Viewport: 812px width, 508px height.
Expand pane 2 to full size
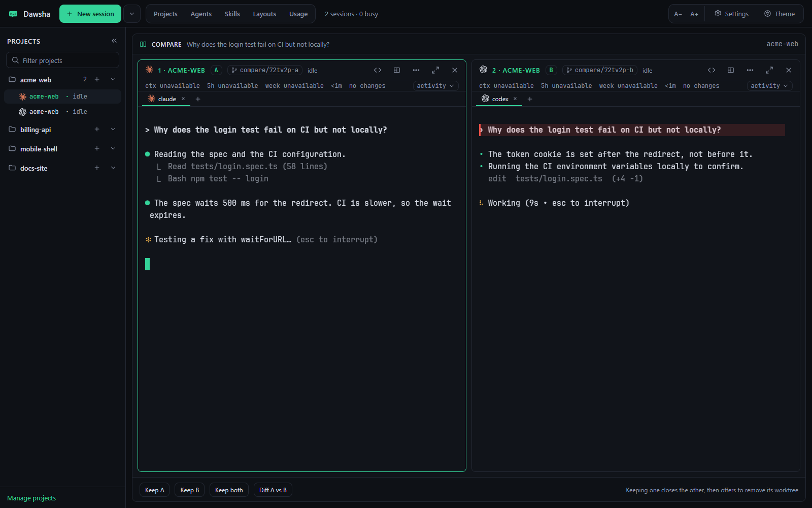769,70
